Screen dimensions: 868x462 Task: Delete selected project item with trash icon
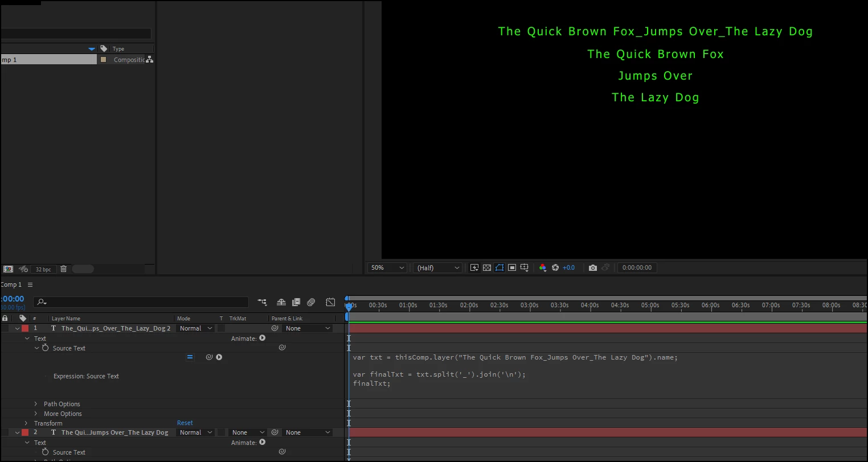(x=63, y=269)
